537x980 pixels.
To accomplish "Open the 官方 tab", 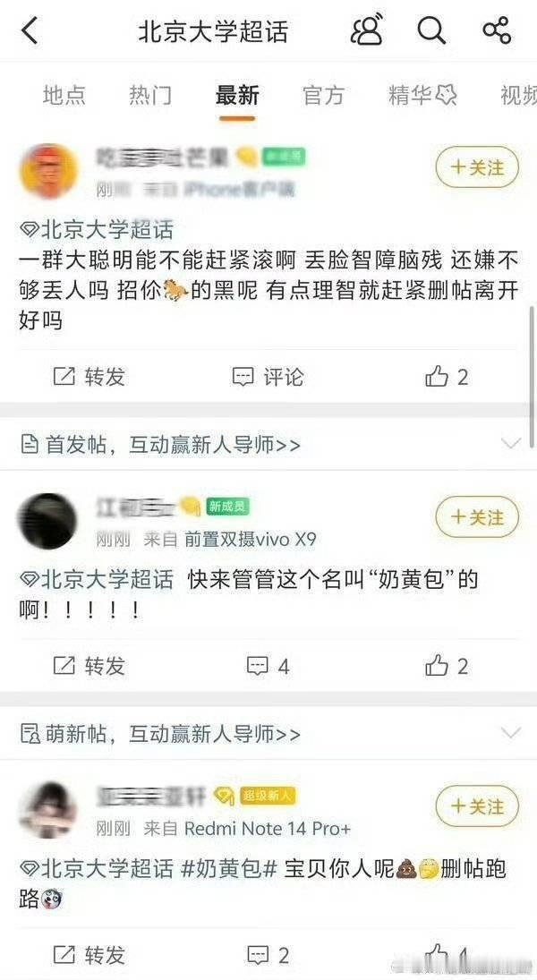I will click(323, 96).
